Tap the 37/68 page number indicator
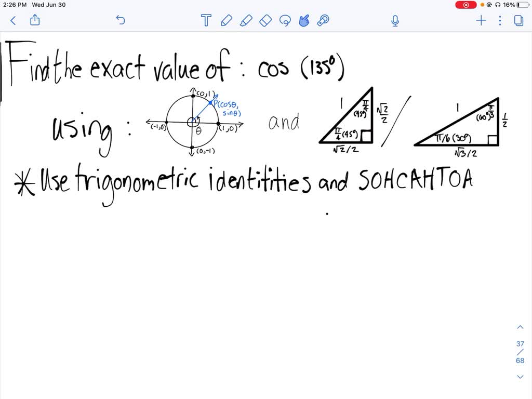532x399 pixels. (x=520, y=351)
